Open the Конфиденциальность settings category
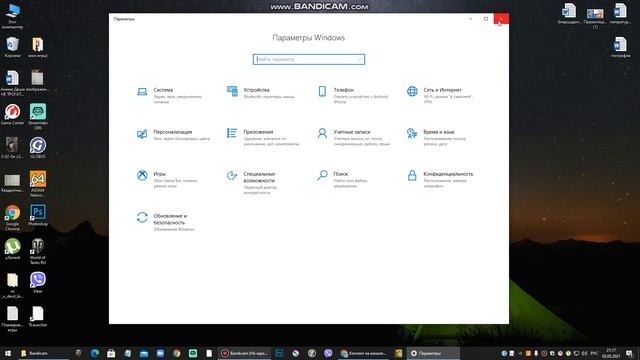Screen dimensions: 640x360 (440, 180)
